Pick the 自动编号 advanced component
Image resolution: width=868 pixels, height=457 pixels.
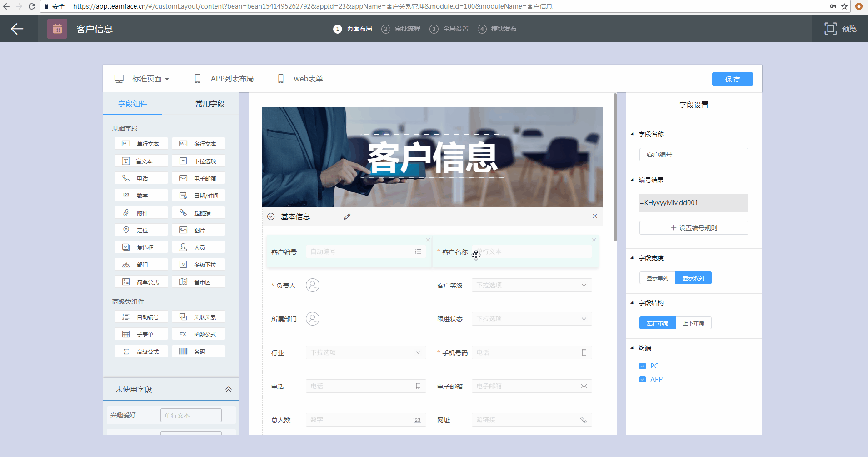141,317
